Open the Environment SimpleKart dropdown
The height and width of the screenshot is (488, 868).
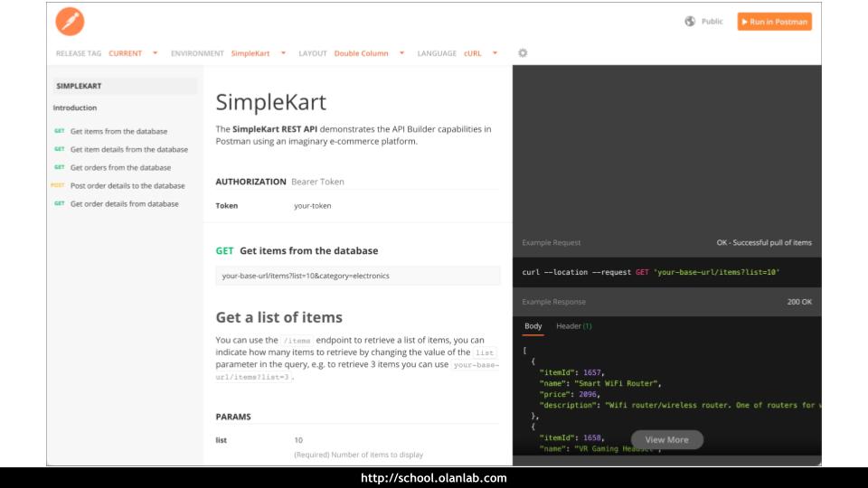click(257, 53)
